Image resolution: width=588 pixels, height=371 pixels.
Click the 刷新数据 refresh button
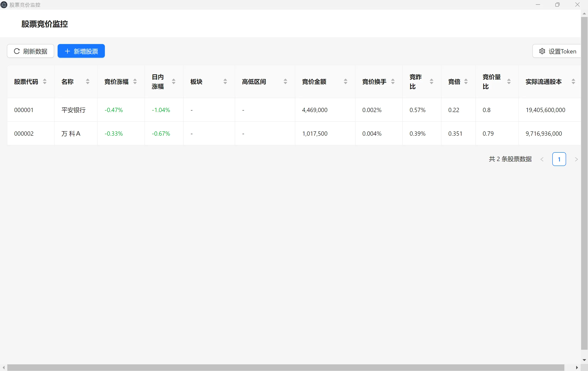pyautogui.click(x=31, y=51)
